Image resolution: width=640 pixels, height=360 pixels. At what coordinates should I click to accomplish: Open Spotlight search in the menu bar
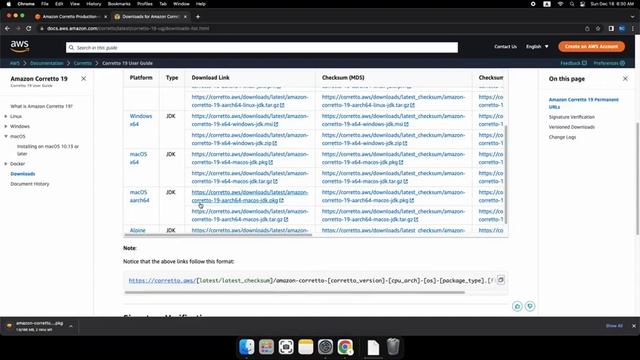pos(572,4)
